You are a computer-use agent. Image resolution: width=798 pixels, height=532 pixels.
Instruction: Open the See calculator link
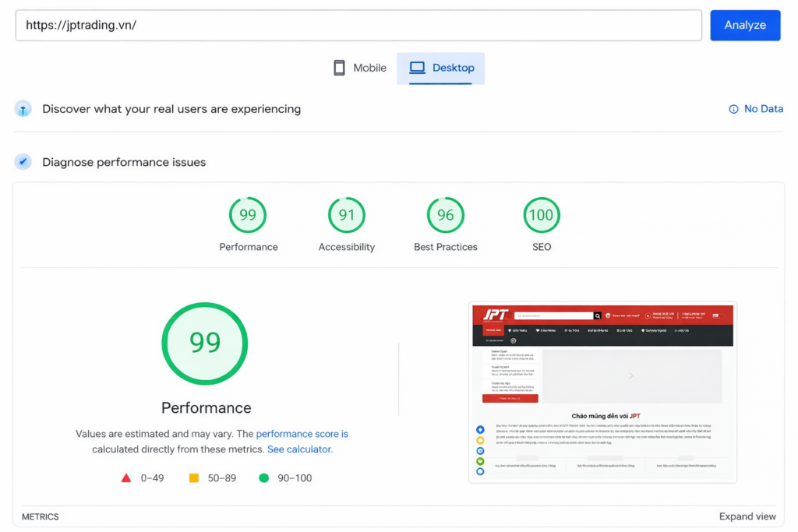[x=299, y=449]
